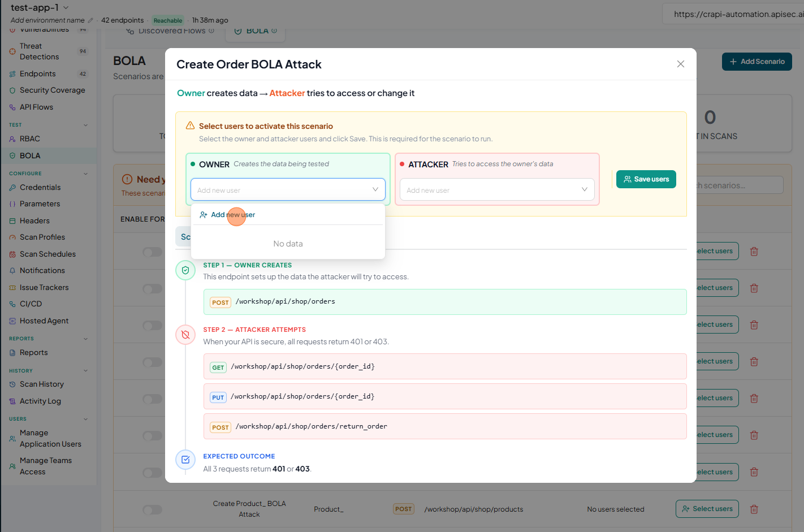Open the test-app-1 application dropdown
Screen dimensions: 804x532
(40, 7)
